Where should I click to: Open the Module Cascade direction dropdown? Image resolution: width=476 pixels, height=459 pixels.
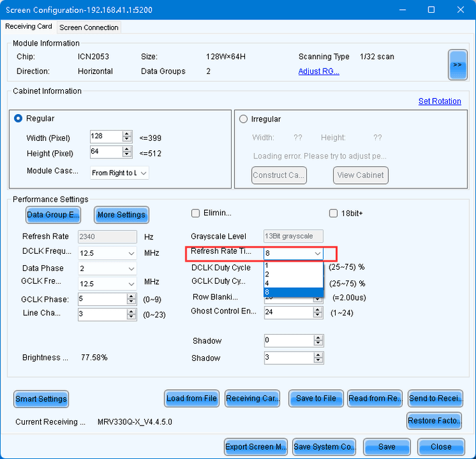[x=120, y=173]
